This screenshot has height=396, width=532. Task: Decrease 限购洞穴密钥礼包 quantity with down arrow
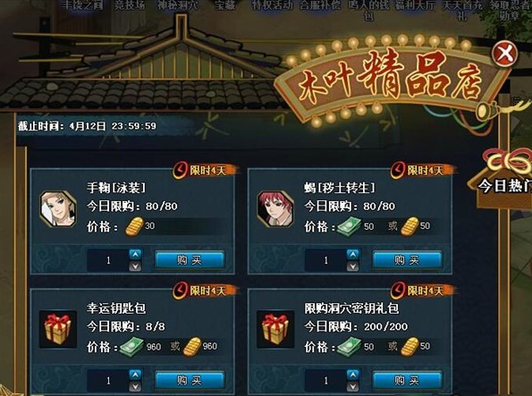point(353,386)
